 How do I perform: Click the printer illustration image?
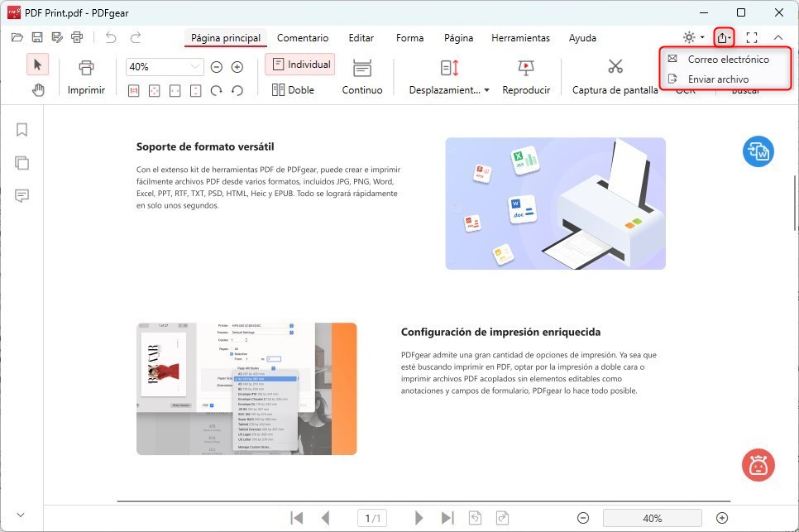pyautogui.click(x=556, y=204)
